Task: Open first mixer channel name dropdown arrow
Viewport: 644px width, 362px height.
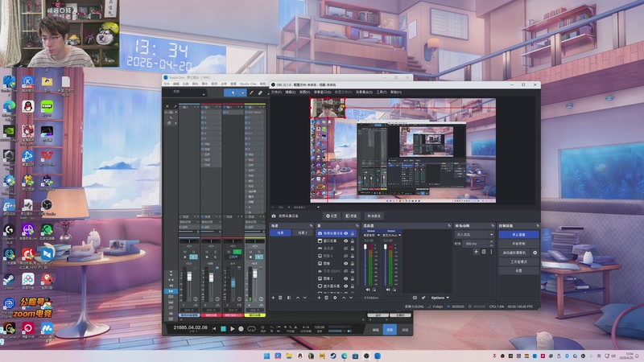Action: [378, 235]
